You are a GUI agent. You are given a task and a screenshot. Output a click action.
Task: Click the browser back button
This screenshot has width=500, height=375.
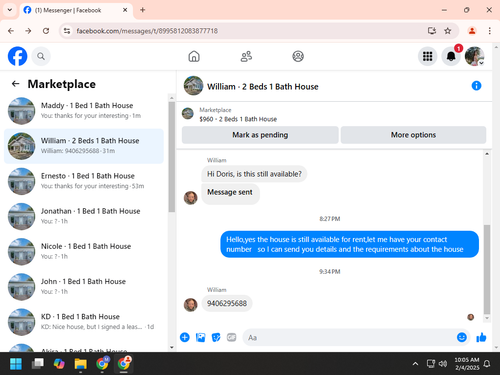(x=11, y=31)
